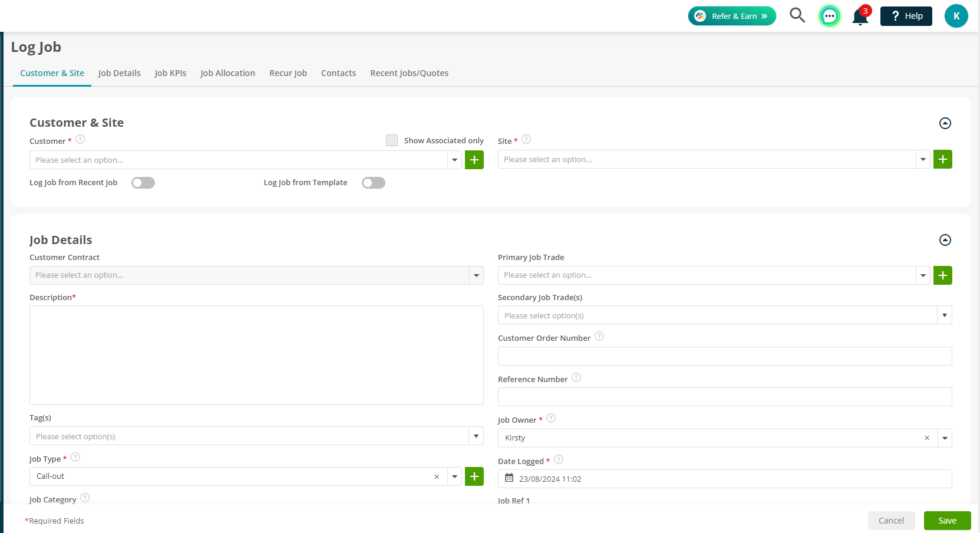Click the Job Type help icon
The image size is (980, 533).
75,458
